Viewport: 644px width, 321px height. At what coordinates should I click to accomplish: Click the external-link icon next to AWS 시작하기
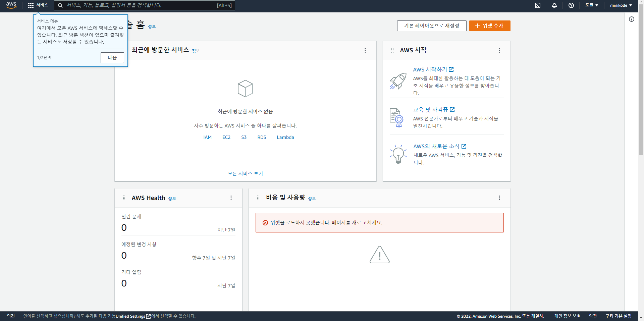[x=451, y=69]
